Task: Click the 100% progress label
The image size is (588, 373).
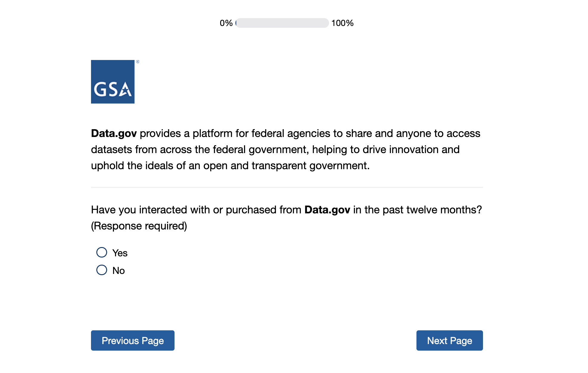Action: 342,23
